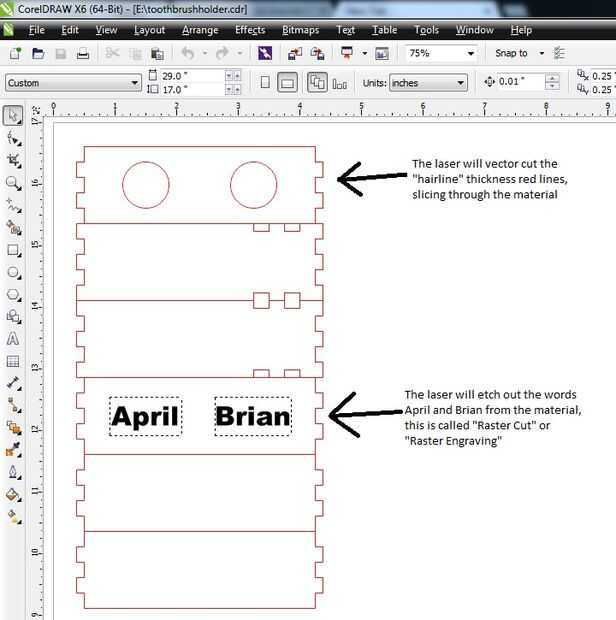Screen dimensions: 616x620
Task: Set page to Portrait orientation
Action: coord(265,83)
